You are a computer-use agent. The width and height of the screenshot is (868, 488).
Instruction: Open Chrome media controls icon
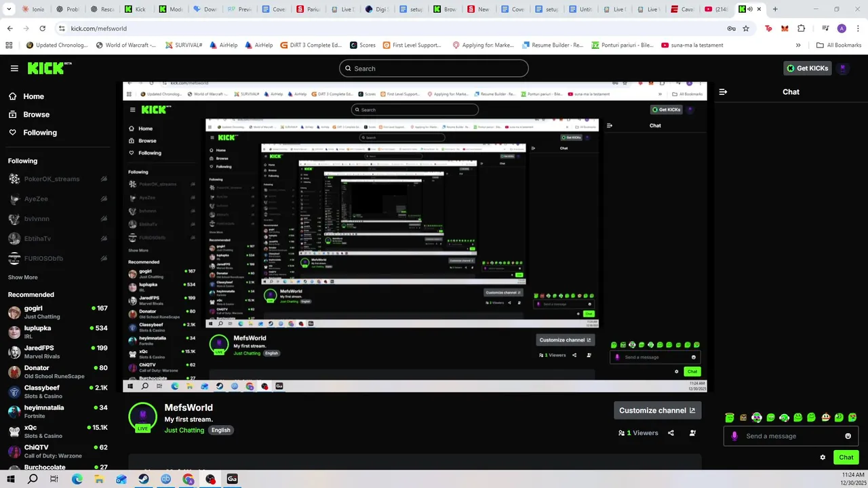tap(825, 28)
